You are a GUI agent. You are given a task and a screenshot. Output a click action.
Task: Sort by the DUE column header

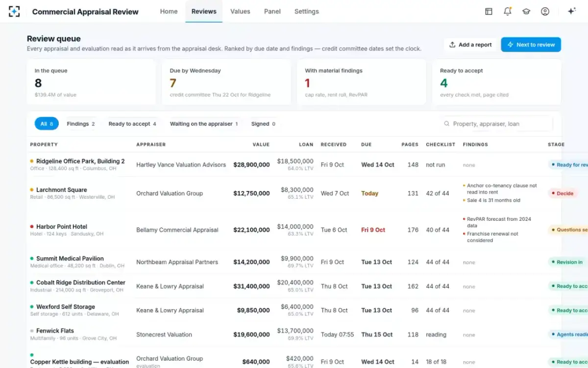coord(367,145)
